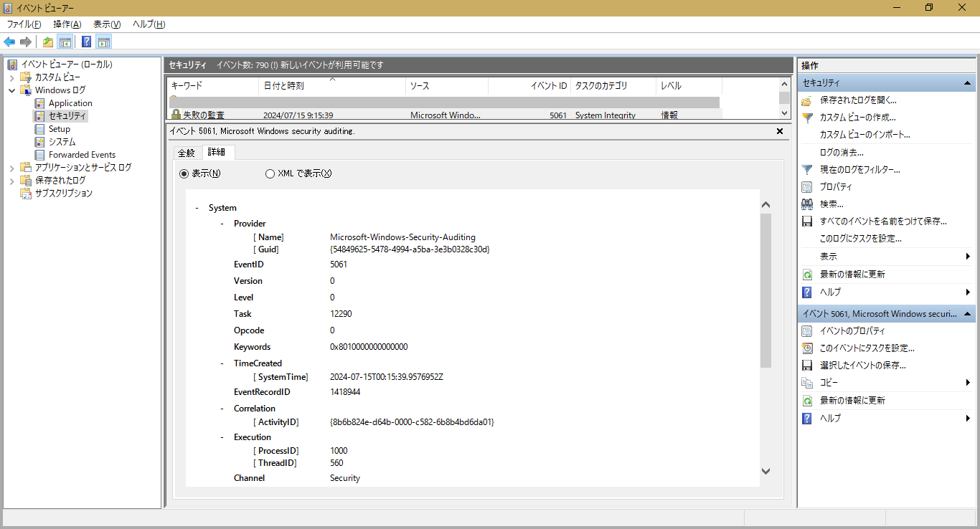The height and width of the screenshot is (529, 980).
Task: Click the カスタム ビューの作成 funnel icon
Action: pyautogui.click(x=807, y=118)
